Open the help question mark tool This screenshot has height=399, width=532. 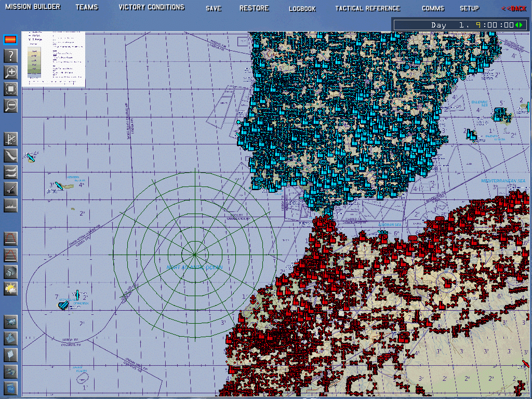(10, 55)
